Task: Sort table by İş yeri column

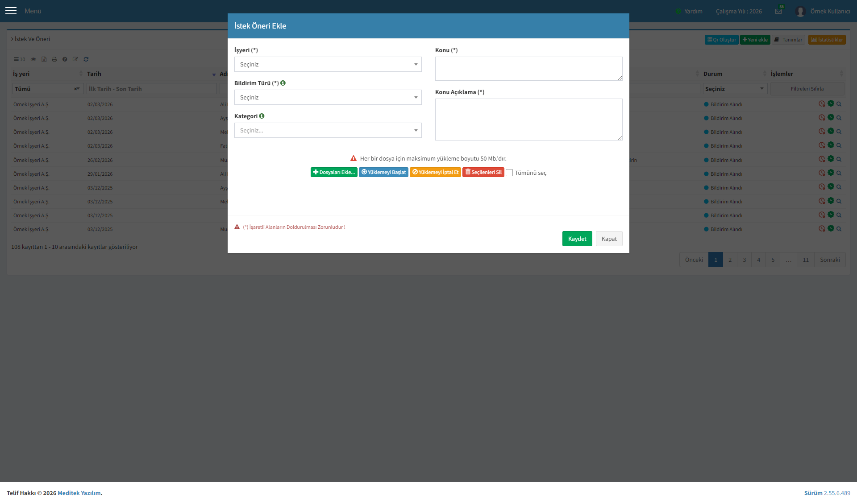Action: click(x=48, y=74)
